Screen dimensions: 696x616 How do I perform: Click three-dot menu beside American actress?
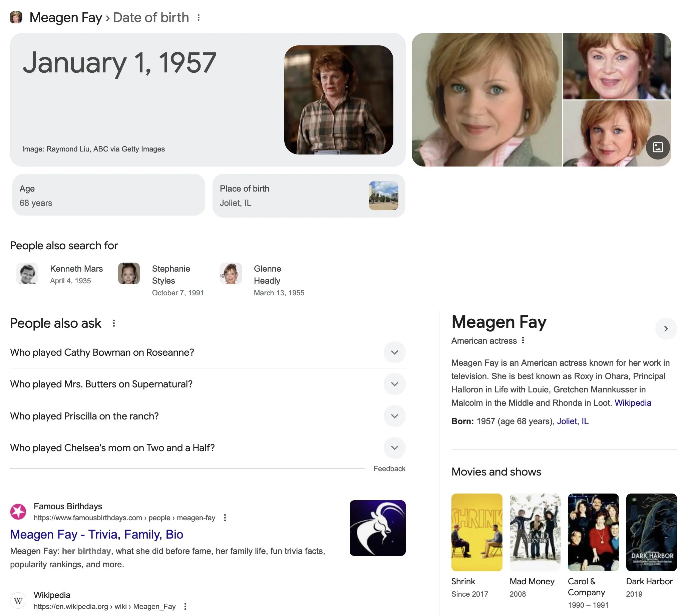tap(523, 340)
